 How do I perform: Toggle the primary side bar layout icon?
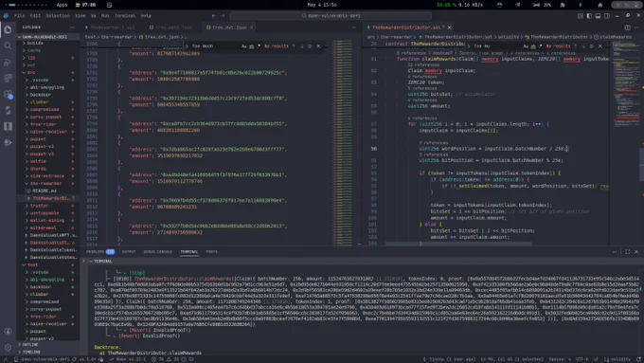(x=589, y=15)
